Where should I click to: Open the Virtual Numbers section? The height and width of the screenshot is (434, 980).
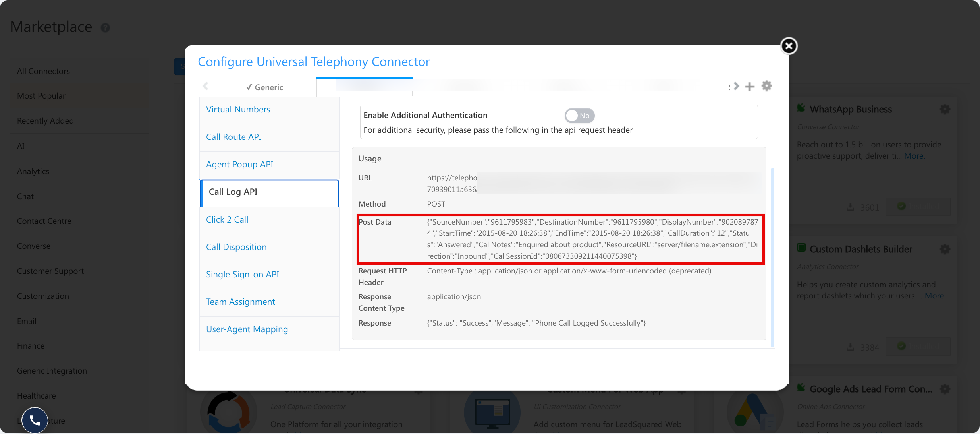click(x=269, y=110)
